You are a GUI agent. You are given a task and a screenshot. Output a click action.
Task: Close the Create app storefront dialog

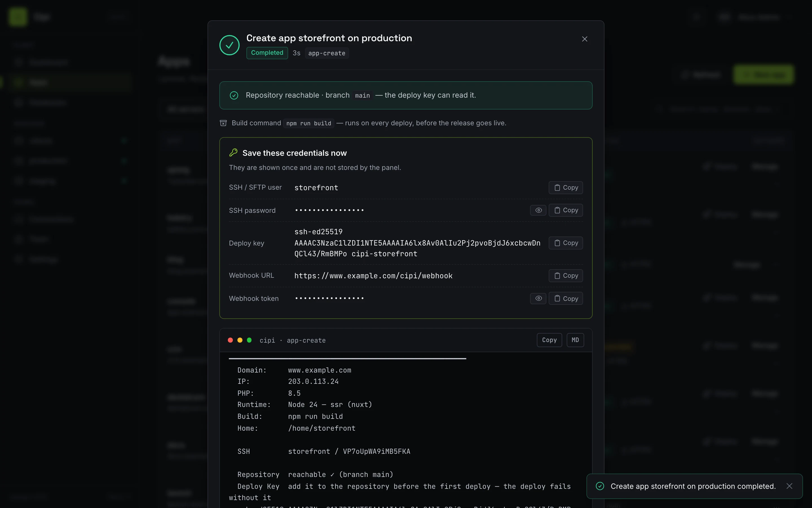coord(584,39)
